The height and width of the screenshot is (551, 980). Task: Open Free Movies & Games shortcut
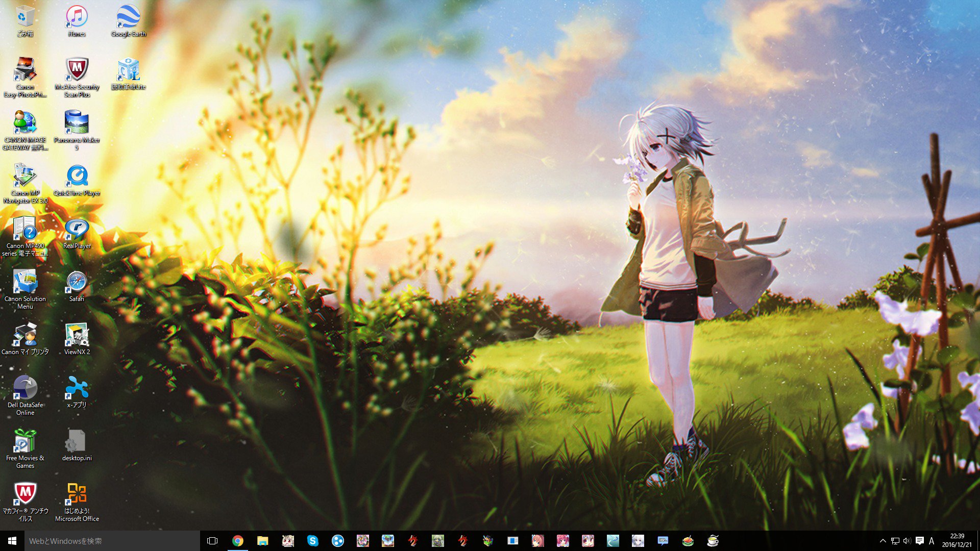[25, 449]
